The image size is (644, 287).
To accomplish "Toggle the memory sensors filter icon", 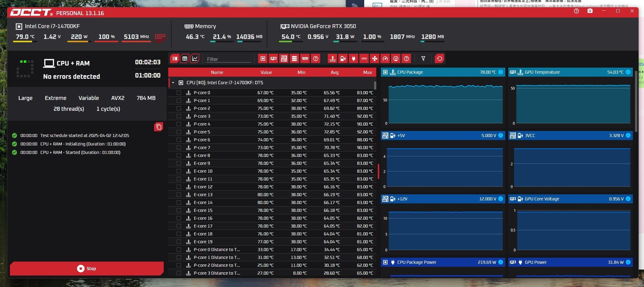I will (305, 59).
